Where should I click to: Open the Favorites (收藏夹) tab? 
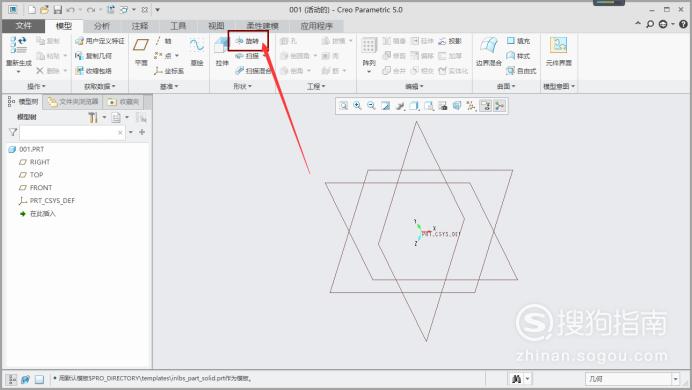pyautogui.click(x=124, y=102)
